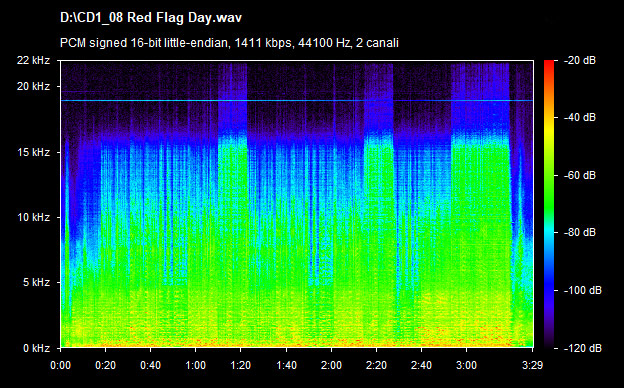Click the 3:00 time axis marker
624x388 pixels.
pyautogui.click(x=466, y=365)
